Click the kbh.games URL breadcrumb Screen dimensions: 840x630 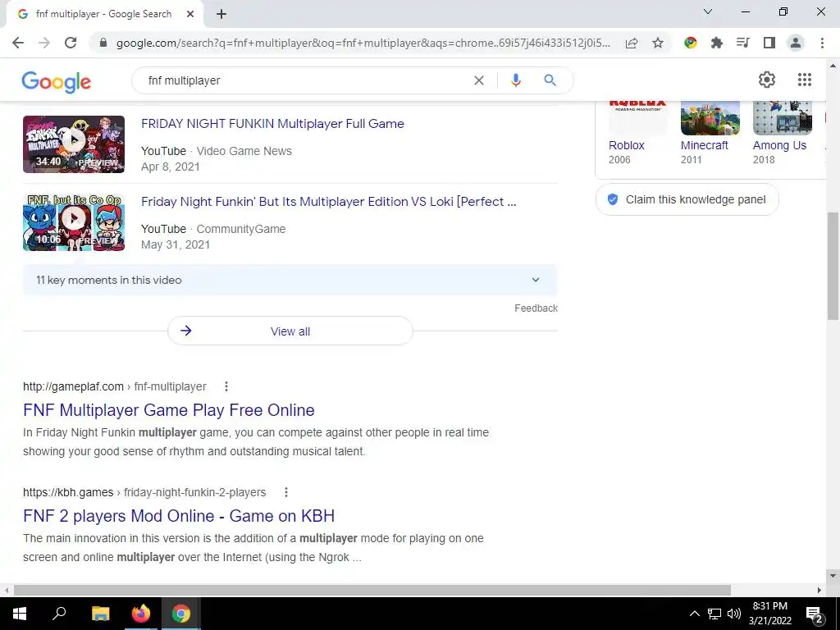point(144,492)
